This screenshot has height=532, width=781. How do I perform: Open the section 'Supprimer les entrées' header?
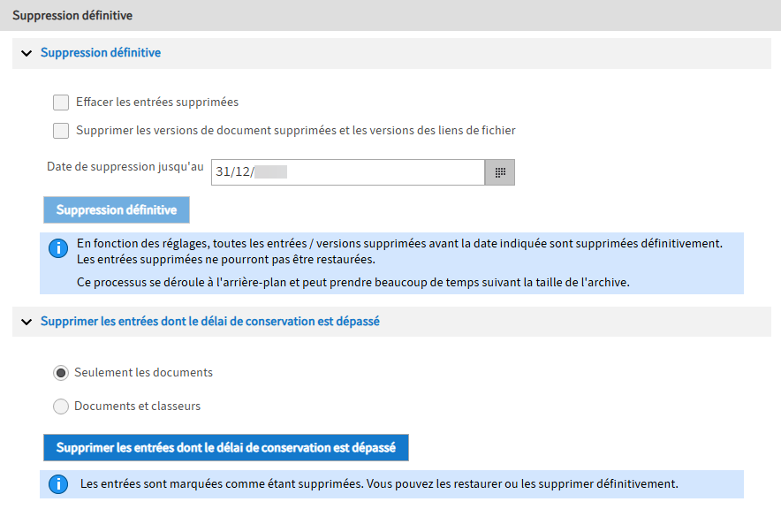[x=212, y=322]
